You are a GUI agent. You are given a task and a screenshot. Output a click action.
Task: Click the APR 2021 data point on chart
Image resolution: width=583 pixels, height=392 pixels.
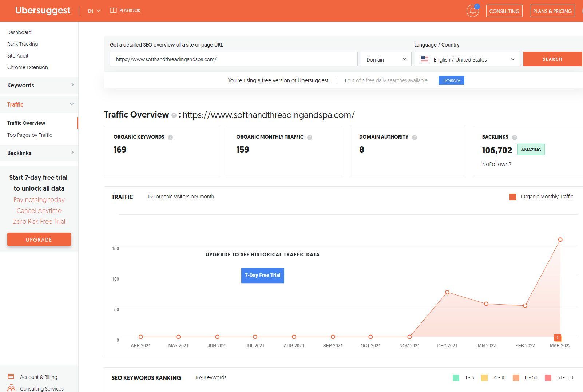(x=140, y=337)
